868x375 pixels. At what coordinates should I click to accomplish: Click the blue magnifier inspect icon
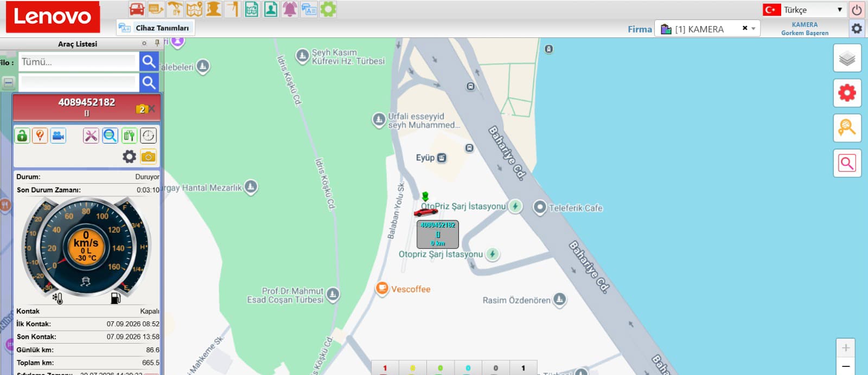110,135
